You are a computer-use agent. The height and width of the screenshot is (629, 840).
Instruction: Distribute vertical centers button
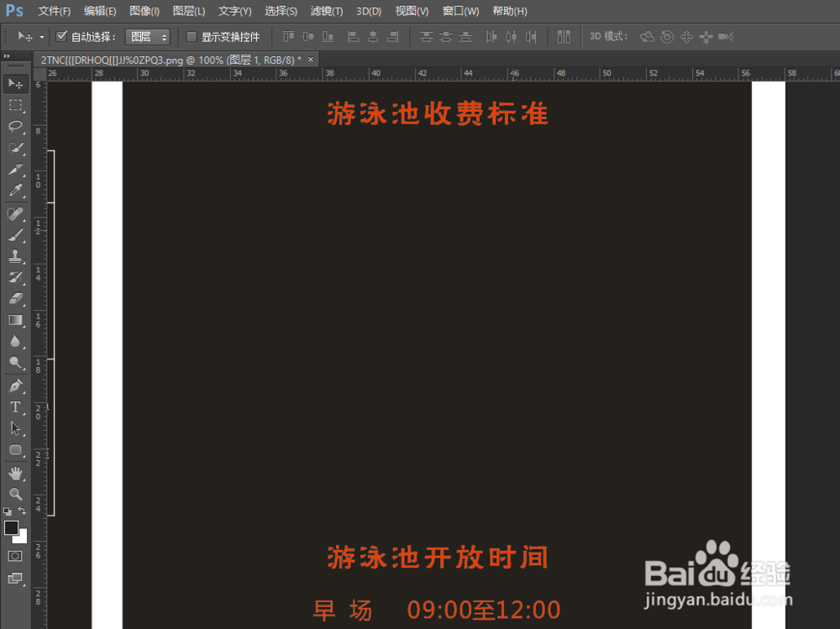pos(446,36)
